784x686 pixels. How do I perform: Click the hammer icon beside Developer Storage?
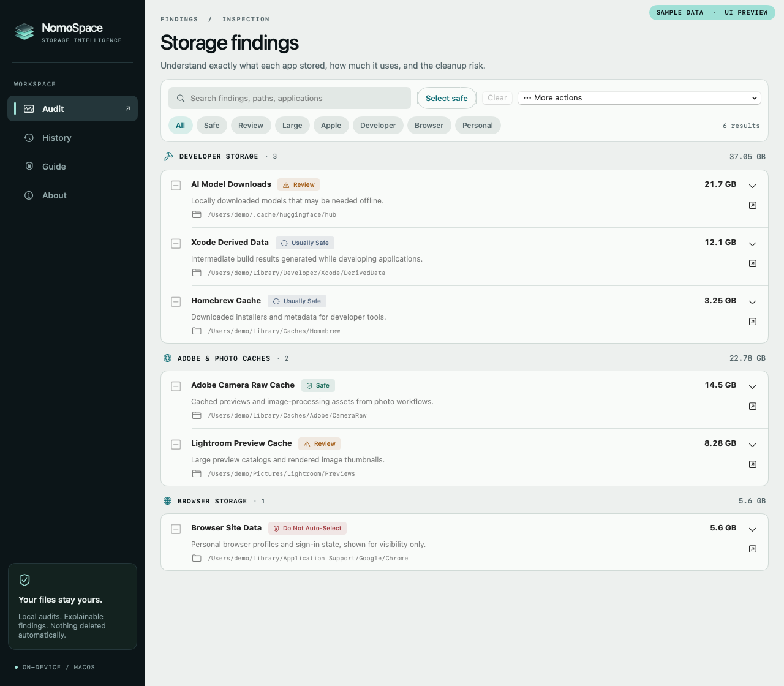coord(168,156)
